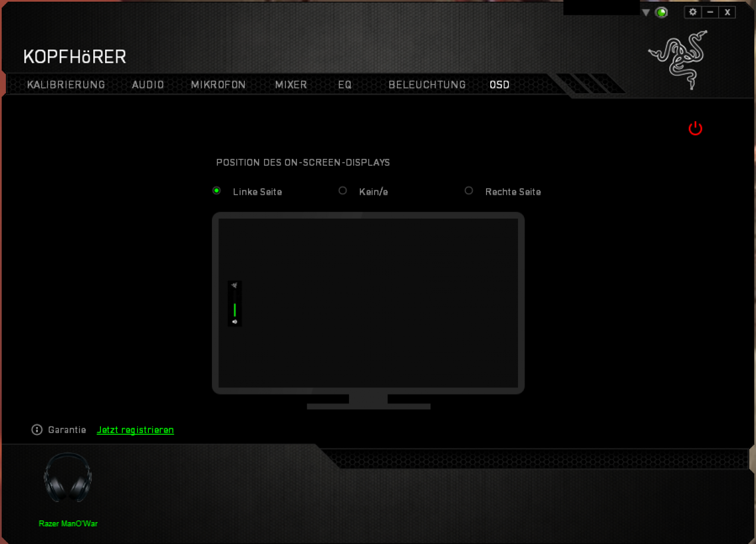Select Kein/e radio option
Image resolution: width=756 pixels, height=544 pixels.
click(343, 191)
